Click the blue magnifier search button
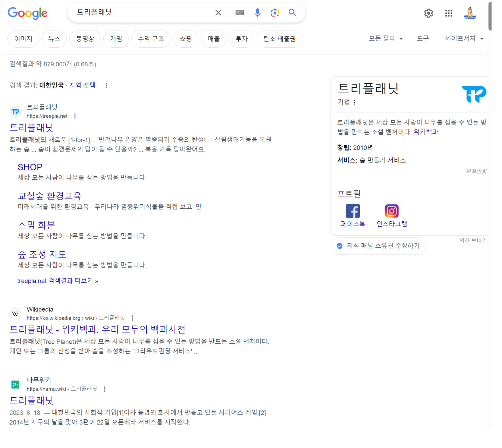The image size is (502, 448). pyautogui.click(x=293, y=13)
